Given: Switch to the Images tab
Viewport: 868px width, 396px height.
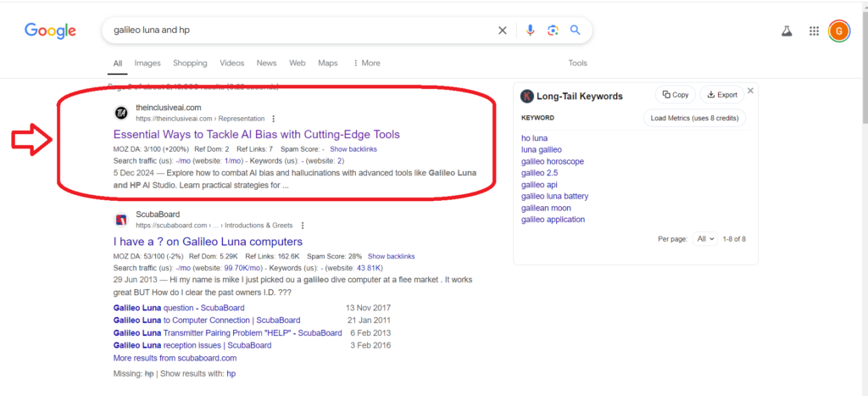Looking at the screenshot, I should pyautogui.click(x=147, y=63).
